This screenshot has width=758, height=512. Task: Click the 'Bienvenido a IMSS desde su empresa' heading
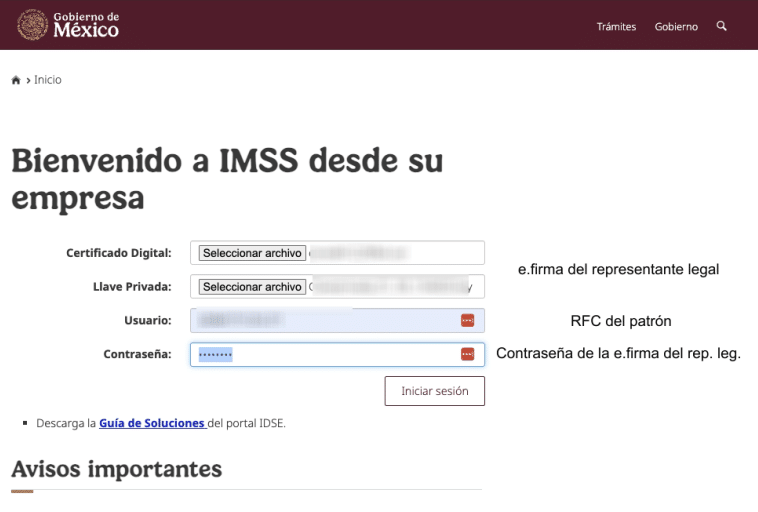pos(227,179)
